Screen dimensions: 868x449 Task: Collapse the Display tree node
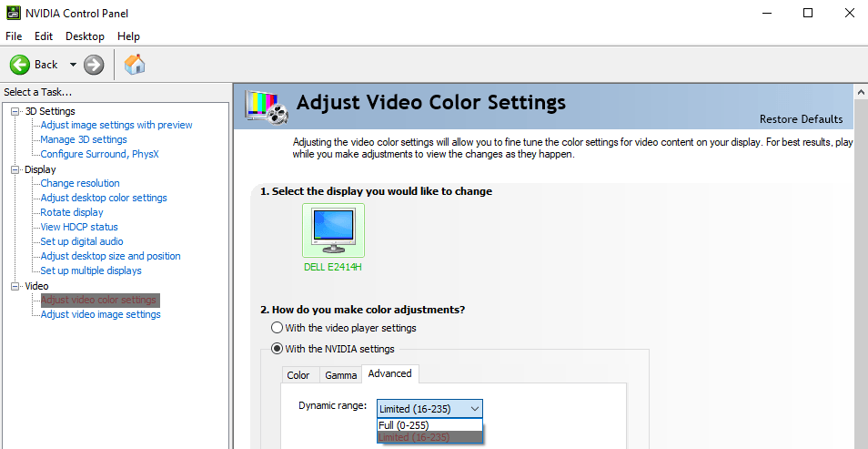pyautogui.click(x=15, y=169)
